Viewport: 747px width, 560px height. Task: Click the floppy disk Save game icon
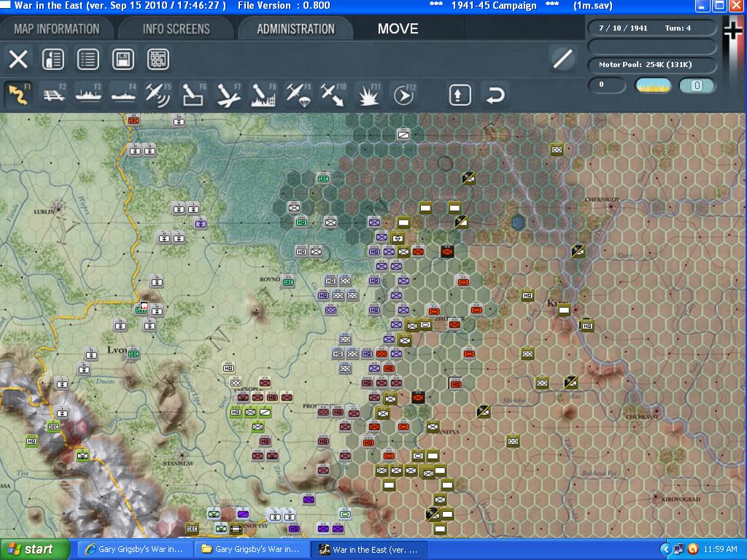pyautogui.click(x=123, y=60)
